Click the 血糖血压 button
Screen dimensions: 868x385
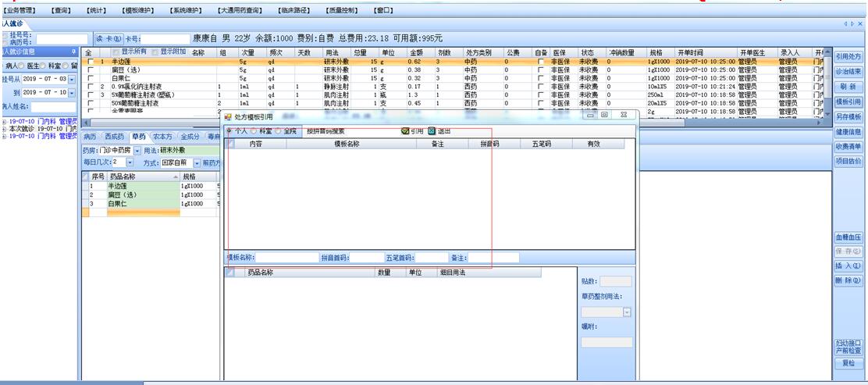[848, 237]
